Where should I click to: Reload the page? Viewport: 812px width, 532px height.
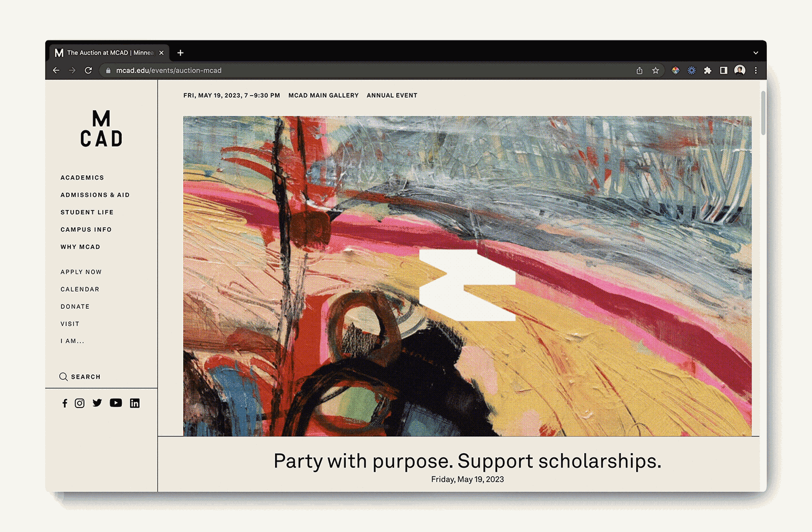coord(88,70)
